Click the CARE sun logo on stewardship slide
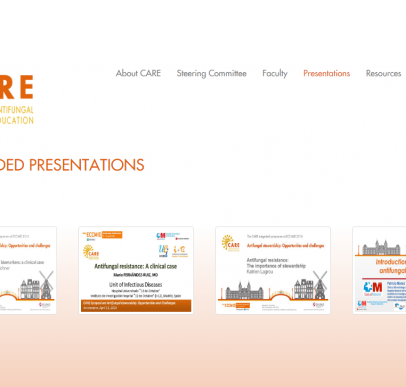The image size is (406, 387). tap(230, 243)
